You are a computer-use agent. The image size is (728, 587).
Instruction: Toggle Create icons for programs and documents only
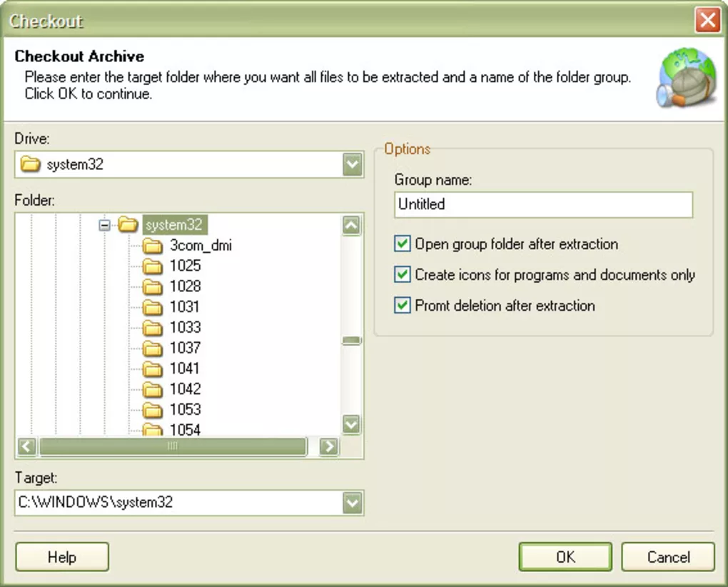point(402,275)
